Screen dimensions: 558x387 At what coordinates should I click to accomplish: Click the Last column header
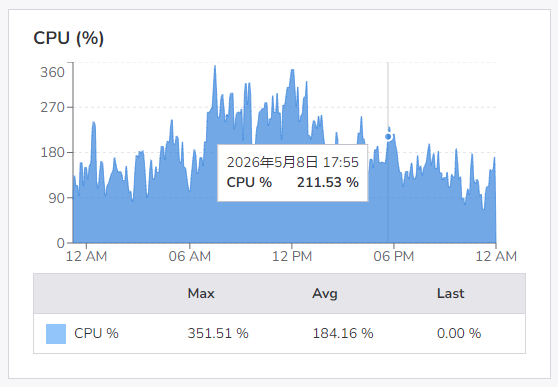[451, 293]
